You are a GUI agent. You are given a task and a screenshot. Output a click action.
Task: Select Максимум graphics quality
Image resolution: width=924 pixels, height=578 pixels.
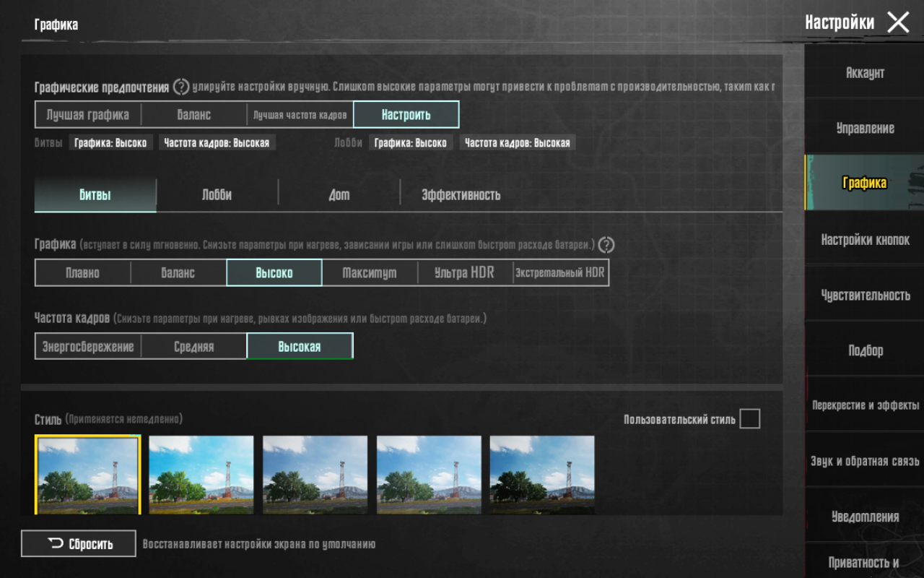click(369, 273)
